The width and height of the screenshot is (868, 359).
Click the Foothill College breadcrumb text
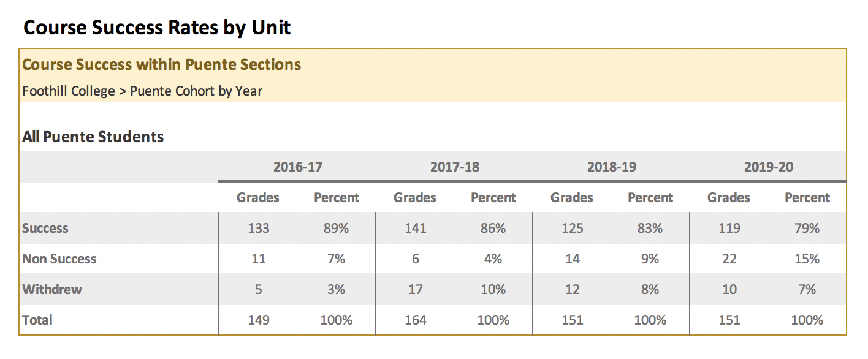pos(69,91)
